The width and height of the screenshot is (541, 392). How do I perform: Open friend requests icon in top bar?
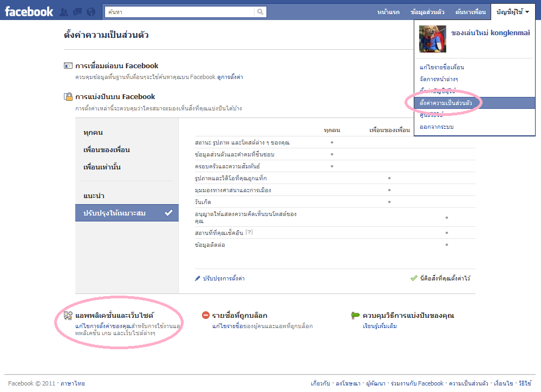click(64, 12)
